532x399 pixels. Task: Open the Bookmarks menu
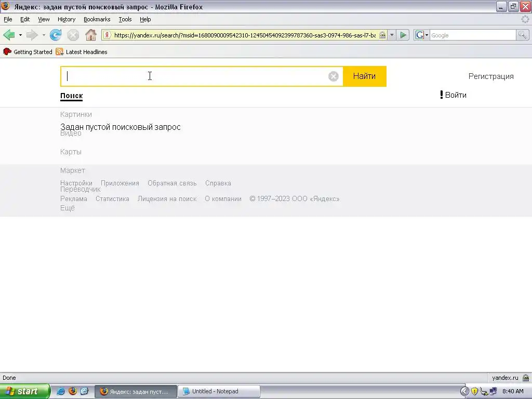point(97,19)
